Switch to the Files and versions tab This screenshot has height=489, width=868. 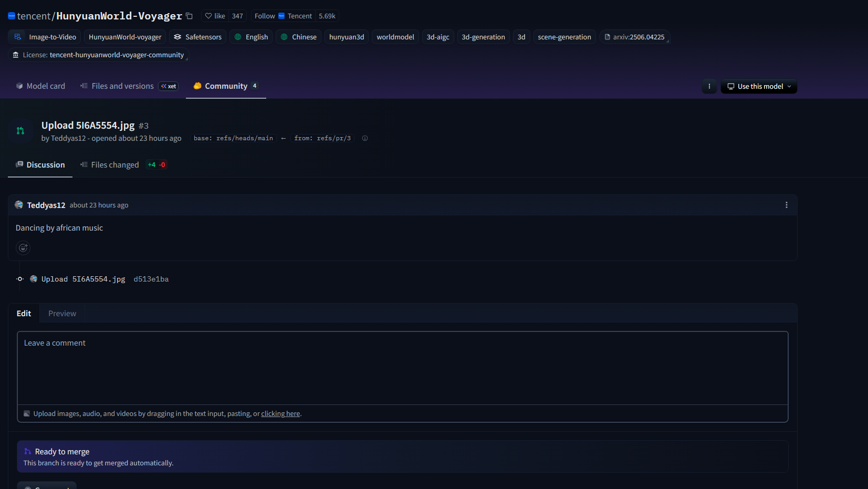(x=129, y=86)
